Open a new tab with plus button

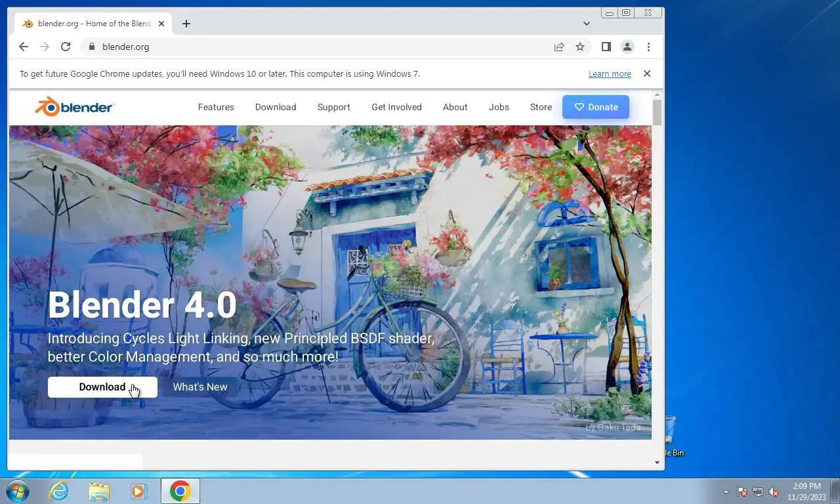click(x=186, y=24)
